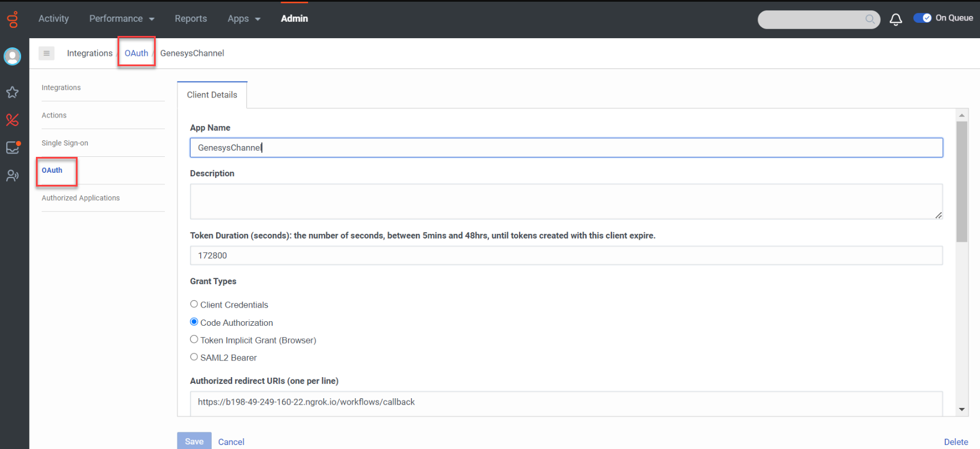980x449 pixels.
Task: Select Token Implicit Grant (Browser) option
Action: tap(194, 339)
